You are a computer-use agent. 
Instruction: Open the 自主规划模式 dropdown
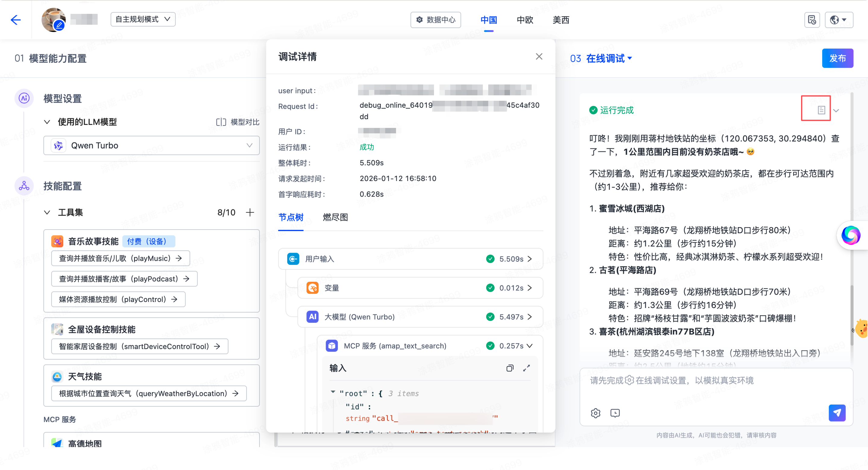(x=143, y=19)
